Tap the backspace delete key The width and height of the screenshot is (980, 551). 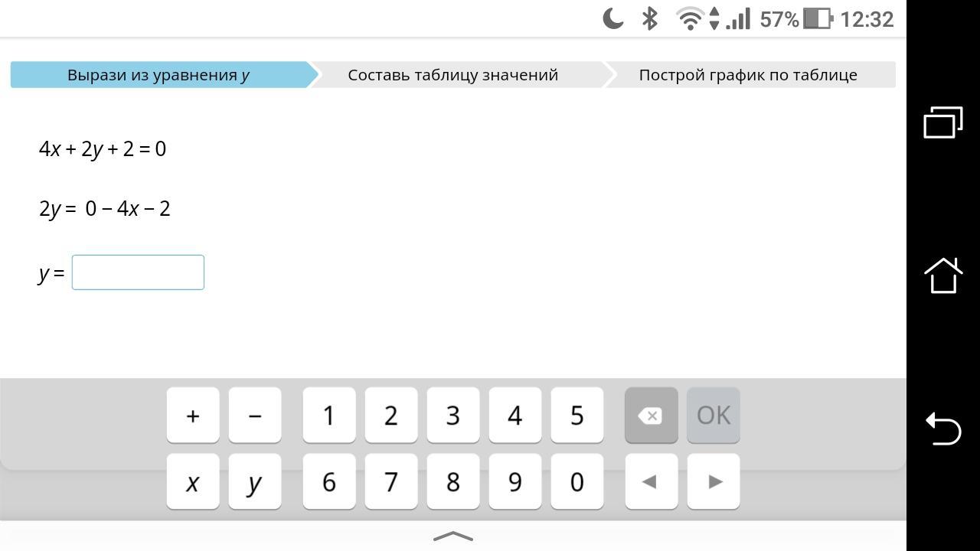[x=651, y=415]
